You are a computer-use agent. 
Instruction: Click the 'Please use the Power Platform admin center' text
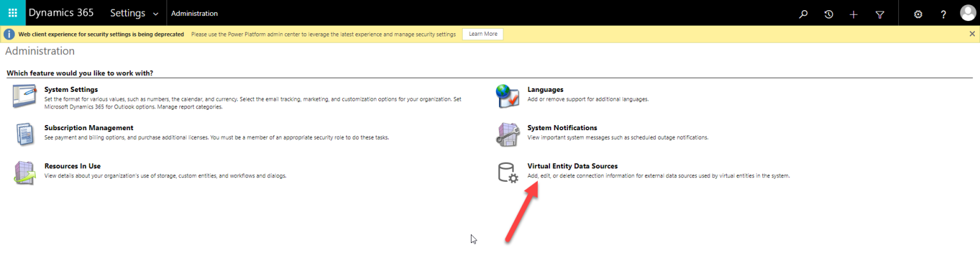tap(323, 34)
